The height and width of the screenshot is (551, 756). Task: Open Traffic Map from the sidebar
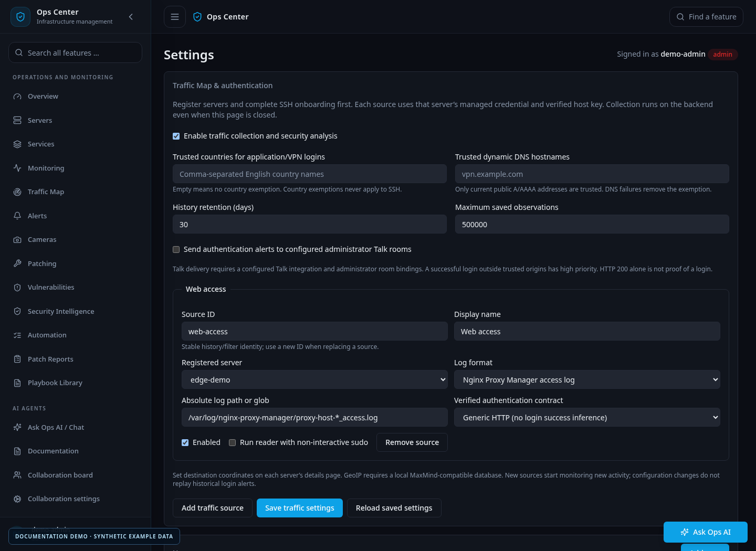[x=75, y=192]
